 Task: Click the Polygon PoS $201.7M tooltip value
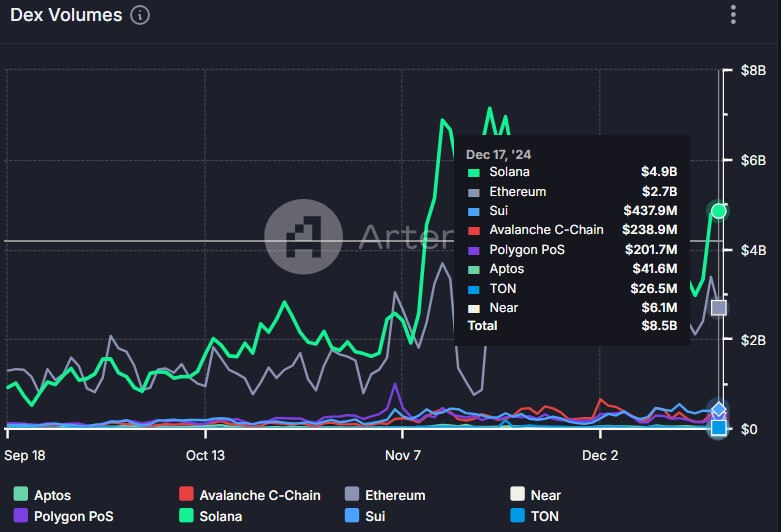tap(651, 250)
